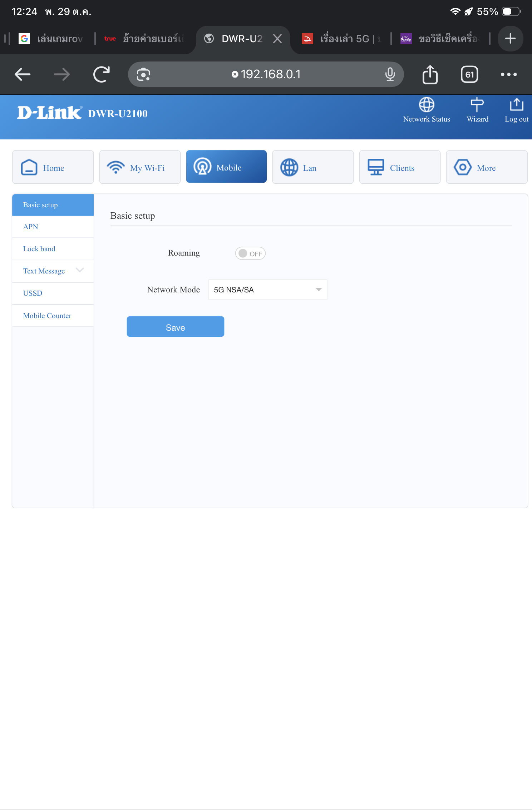Open the browser share icon
The image size is (532, 810).
click(430, 74)
